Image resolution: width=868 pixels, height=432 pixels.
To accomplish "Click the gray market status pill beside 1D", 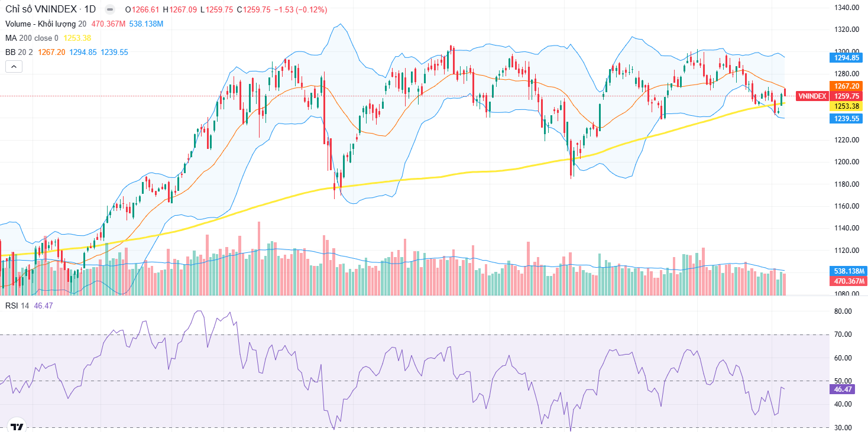I will pyautogui.click(x=109, y=9).
